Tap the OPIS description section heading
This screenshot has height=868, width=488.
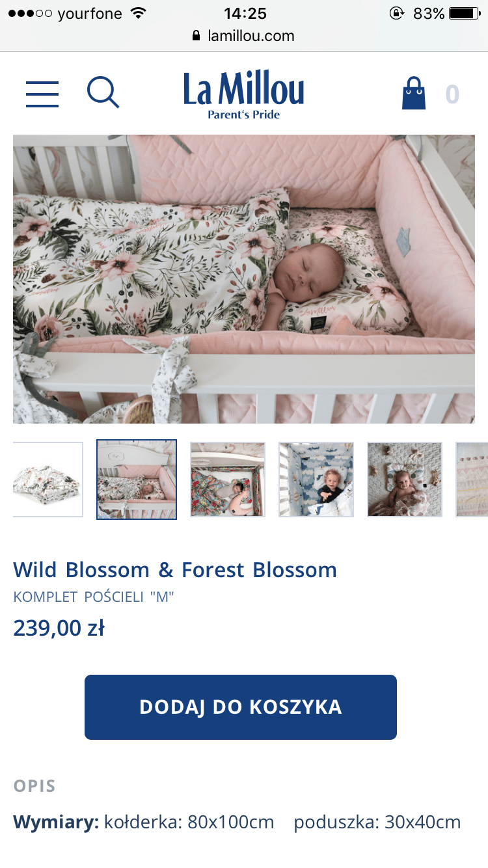pyautogui.click(x=34, y=786)
